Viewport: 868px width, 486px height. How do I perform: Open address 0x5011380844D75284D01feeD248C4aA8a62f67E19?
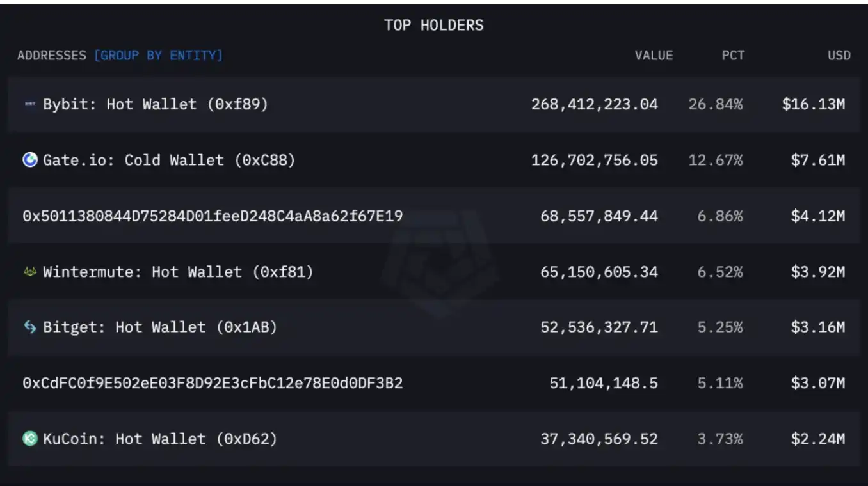(213, 216)
